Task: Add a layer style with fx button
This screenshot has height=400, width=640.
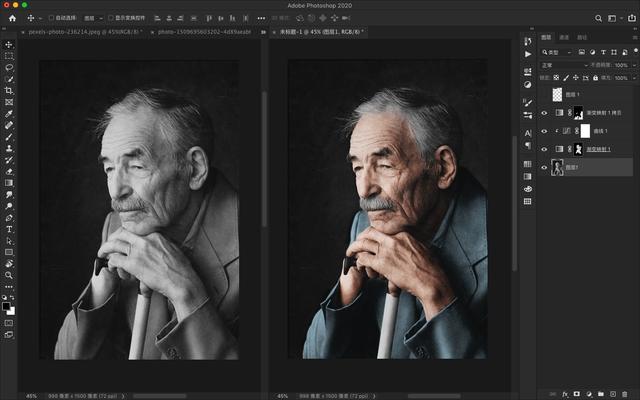Action: coord(565,394)
